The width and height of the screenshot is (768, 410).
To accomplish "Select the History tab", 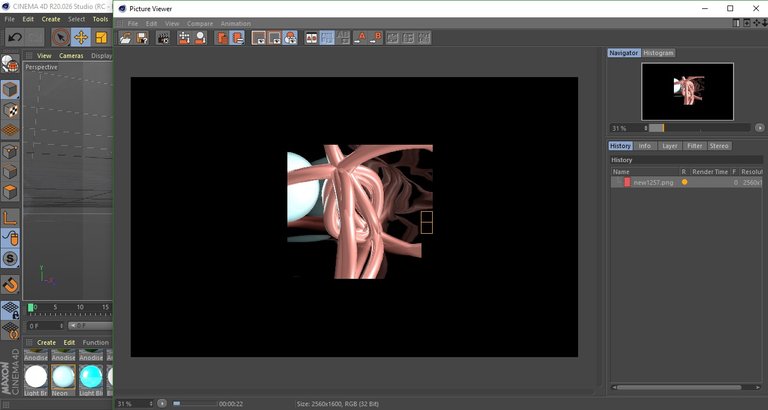I will (620, 146).
